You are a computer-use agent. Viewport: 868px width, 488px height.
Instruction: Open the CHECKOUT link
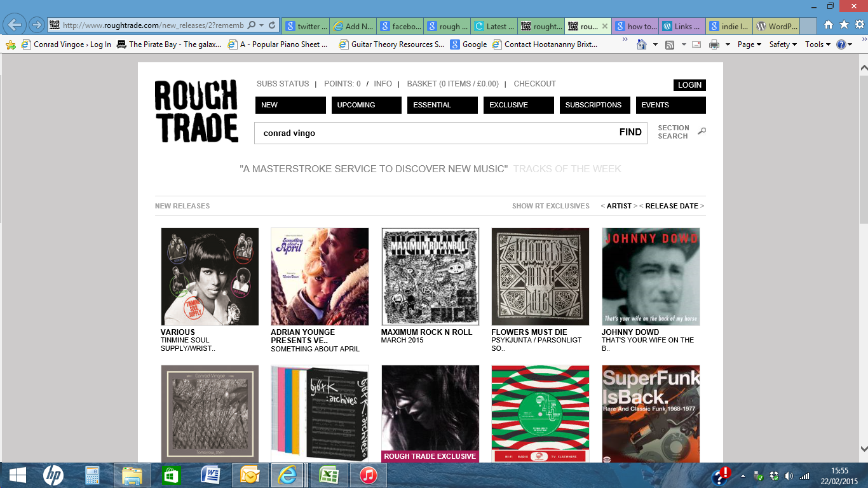[x=534, y=84]
